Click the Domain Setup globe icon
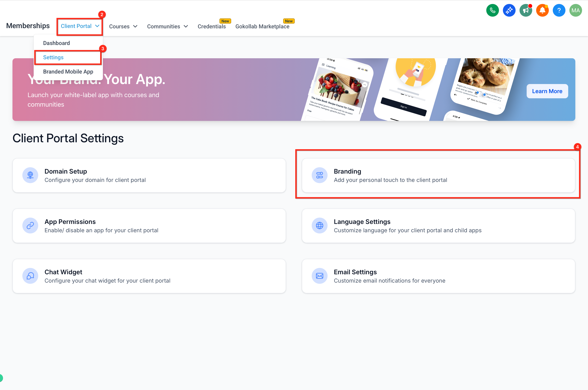The width and height of the screenshot is (588, 390). click(30, 175)
